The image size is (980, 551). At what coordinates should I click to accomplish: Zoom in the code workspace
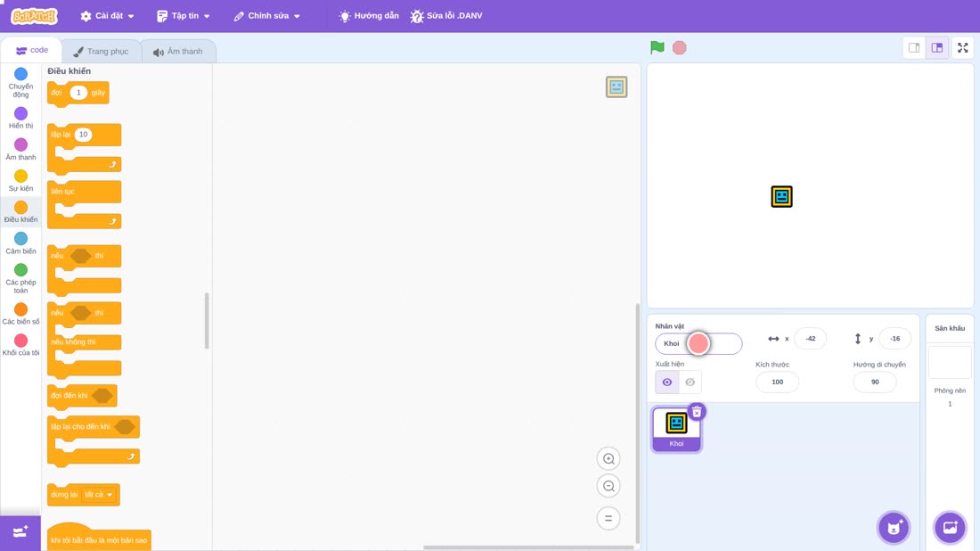pos(608,458)
